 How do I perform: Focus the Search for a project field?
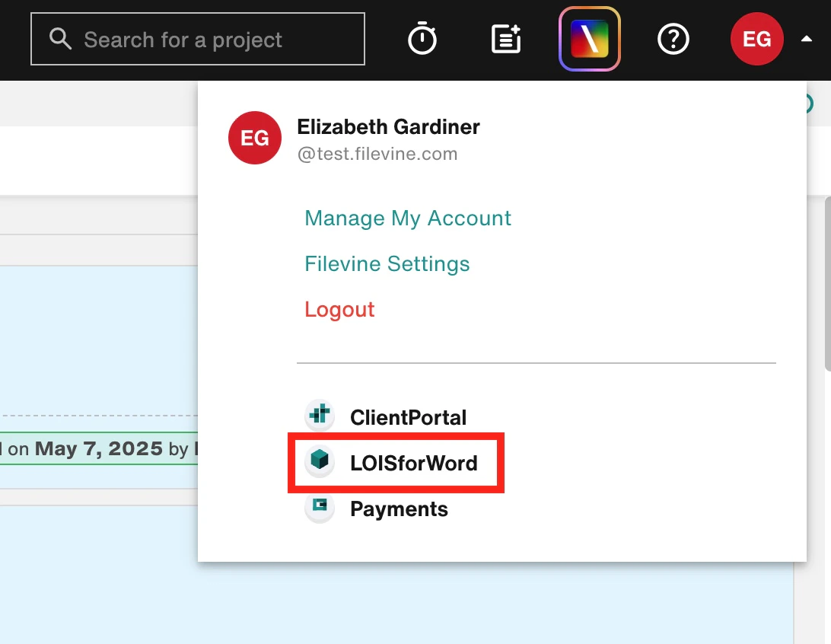[198, 39]
